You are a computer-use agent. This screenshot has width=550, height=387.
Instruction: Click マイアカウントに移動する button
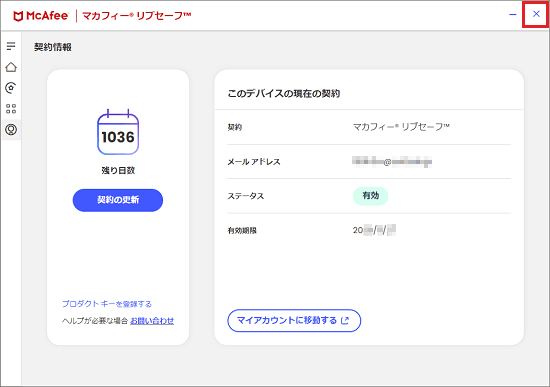[294, 320]
